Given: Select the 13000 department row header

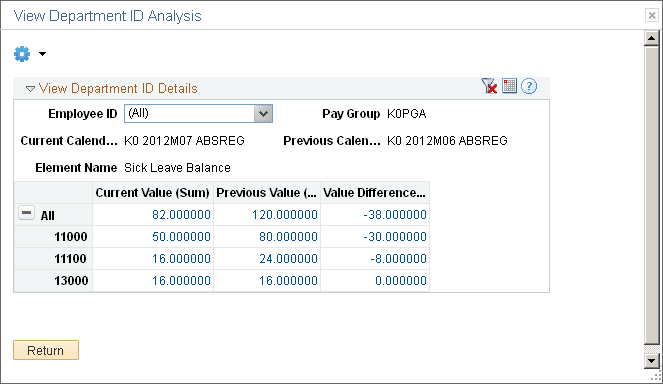Looking at the screenshot, I should tap(53, 280).
